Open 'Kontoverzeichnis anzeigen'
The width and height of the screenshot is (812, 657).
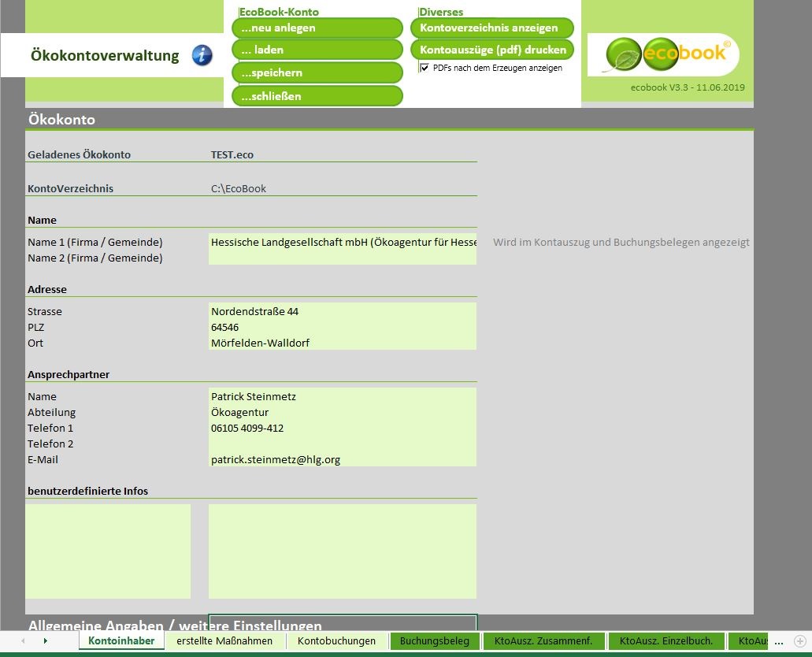click(491, 28)
